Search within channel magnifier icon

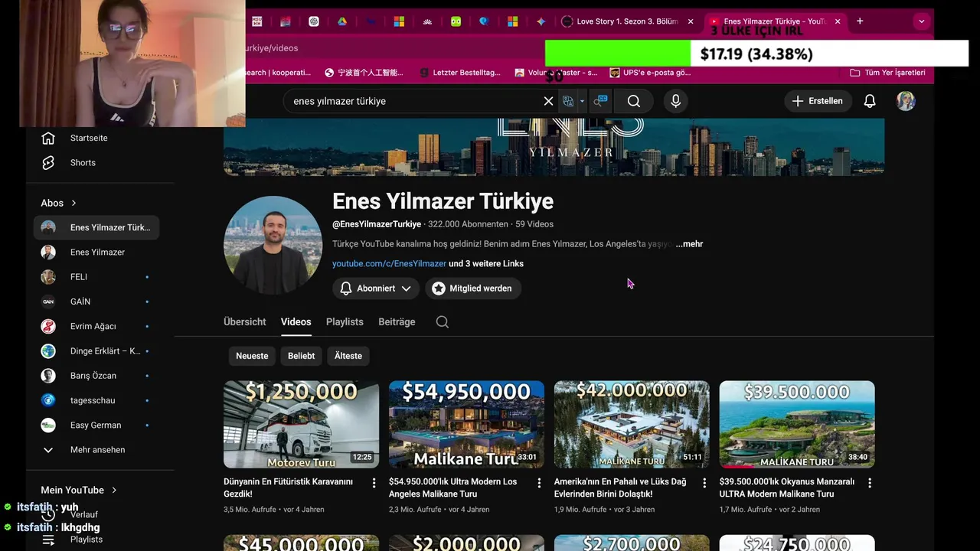coord(443,322)
